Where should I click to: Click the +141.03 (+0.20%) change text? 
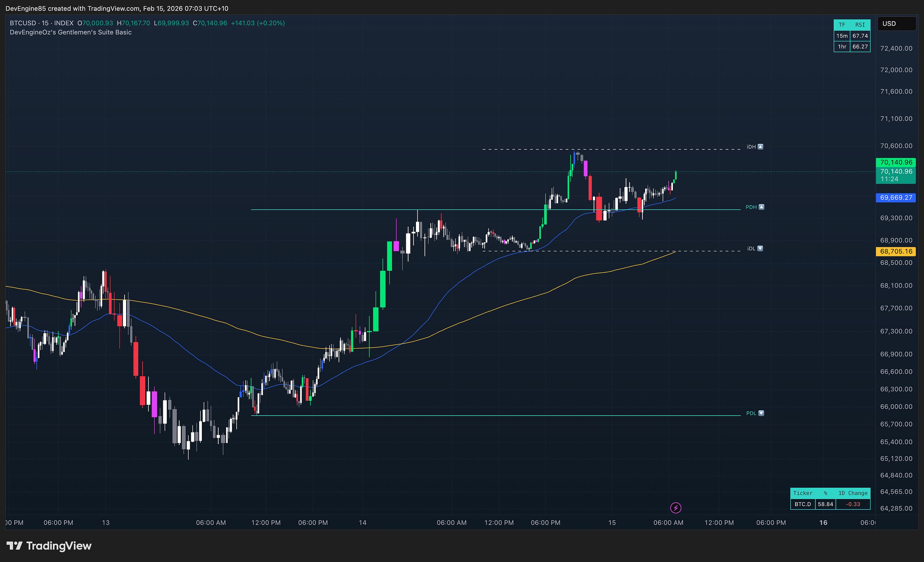tap(258, 23)
